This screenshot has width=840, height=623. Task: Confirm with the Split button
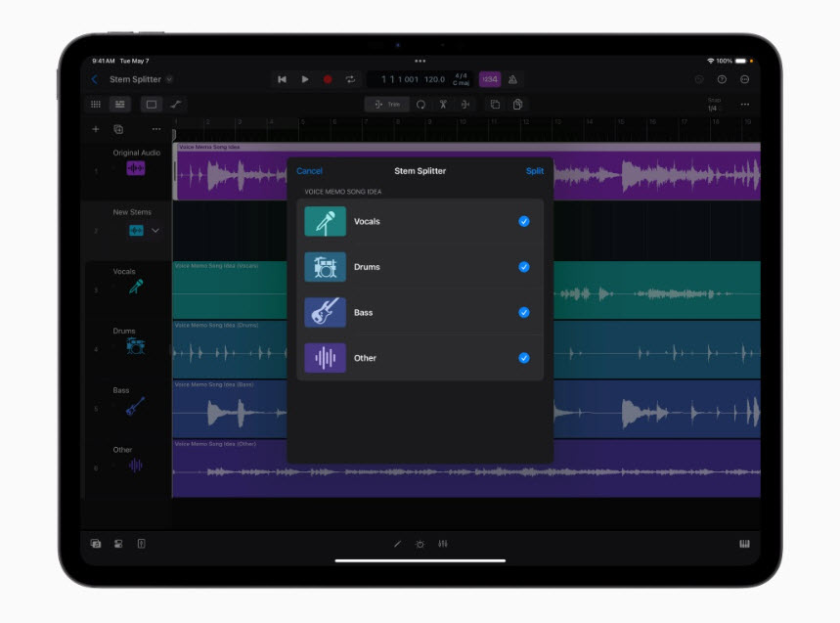point(535,171)
